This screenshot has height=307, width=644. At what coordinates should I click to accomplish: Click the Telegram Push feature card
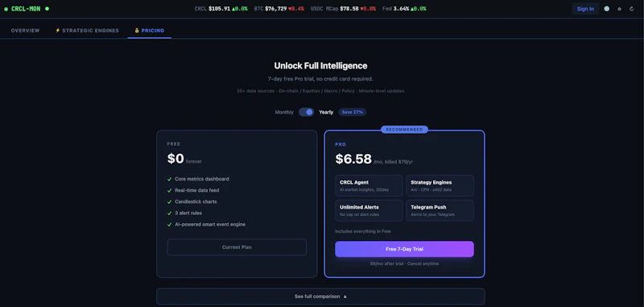point(440,210)
